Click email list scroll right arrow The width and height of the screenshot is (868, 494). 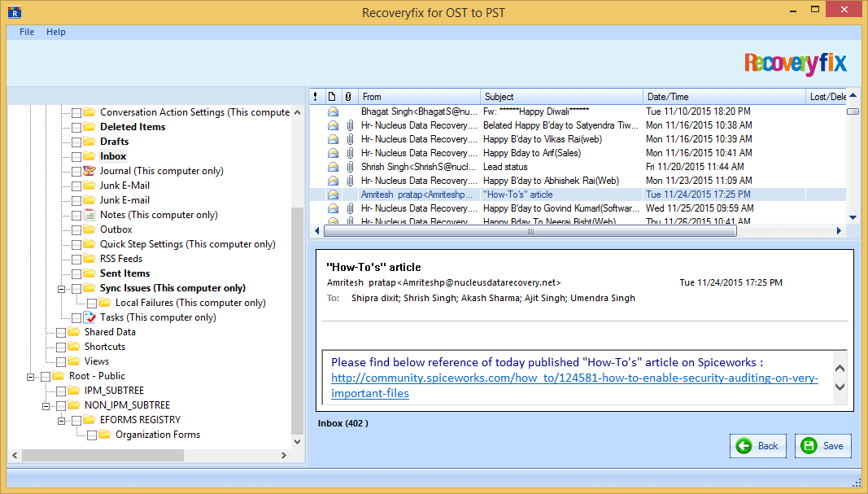pyautogui.click(x=839, y=231)
